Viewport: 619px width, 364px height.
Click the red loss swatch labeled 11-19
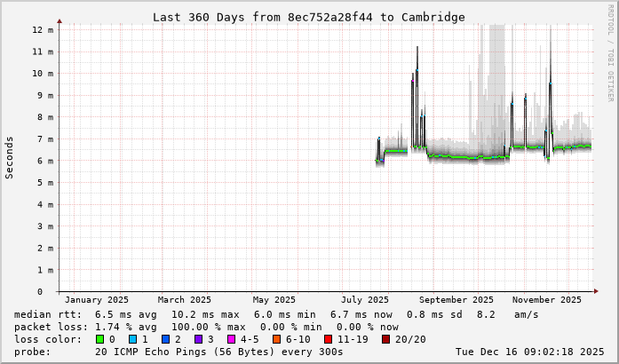point(329,339)
